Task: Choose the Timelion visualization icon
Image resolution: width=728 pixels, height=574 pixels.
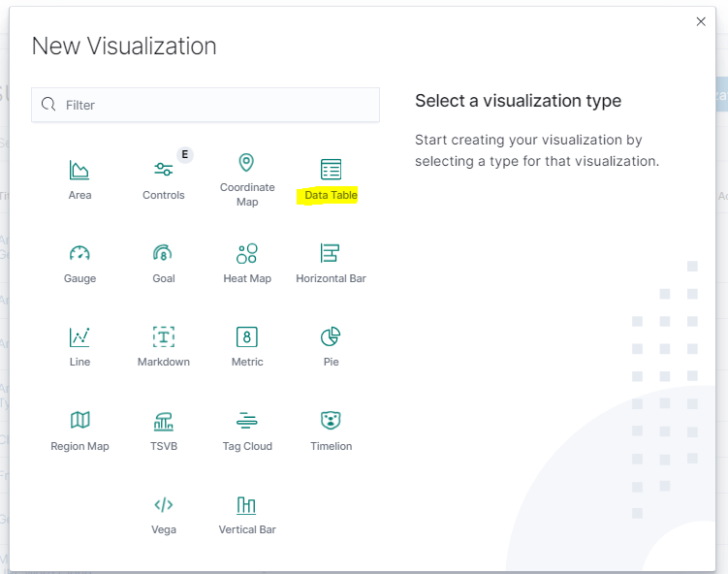Action: [x=331, y=421]
